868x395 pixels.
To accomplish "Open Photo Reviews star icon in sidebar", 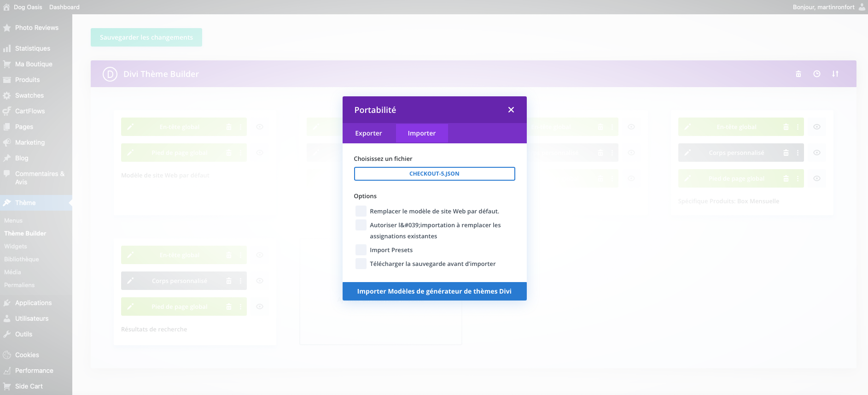I will [x=7, y=28].
